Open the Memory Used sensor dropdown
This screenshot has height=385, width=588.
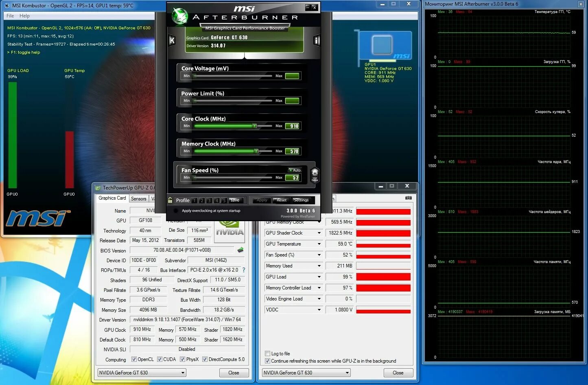tap(319, 266)
